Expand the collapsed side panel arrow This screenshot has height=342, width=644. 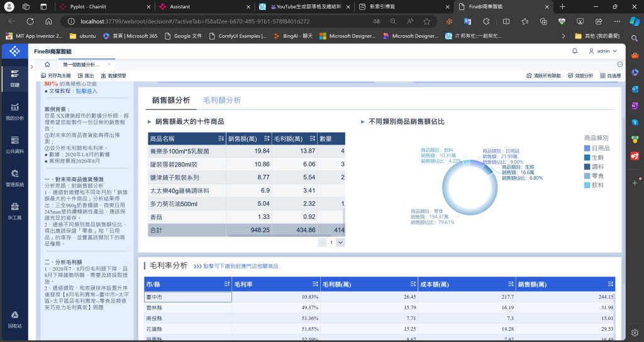pos(31,67)
